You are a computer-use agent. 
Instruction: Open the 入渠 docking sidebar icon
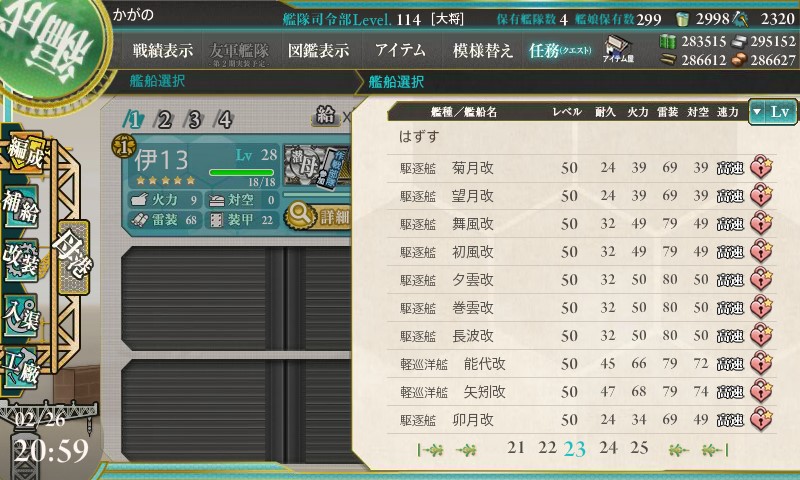[21, 314]
